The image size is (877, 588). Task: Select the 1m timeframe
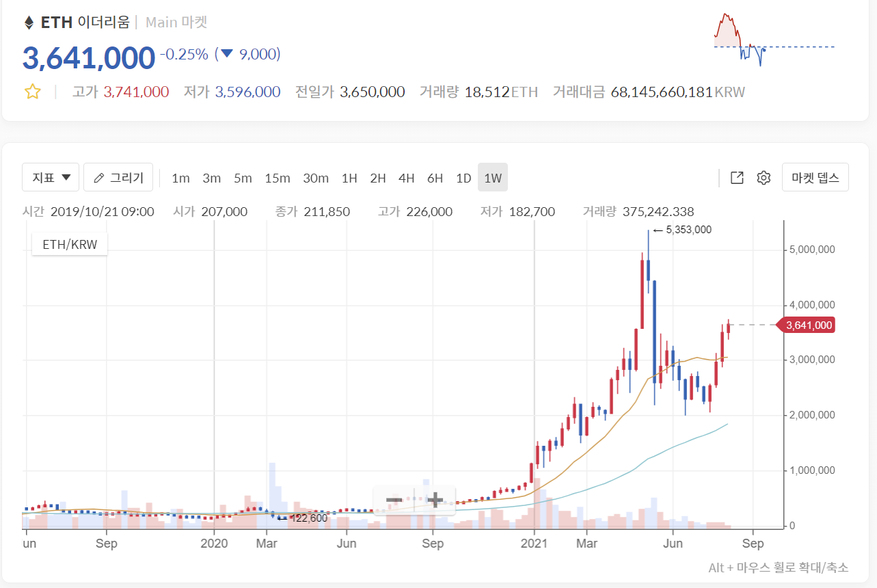coord(180,178)
